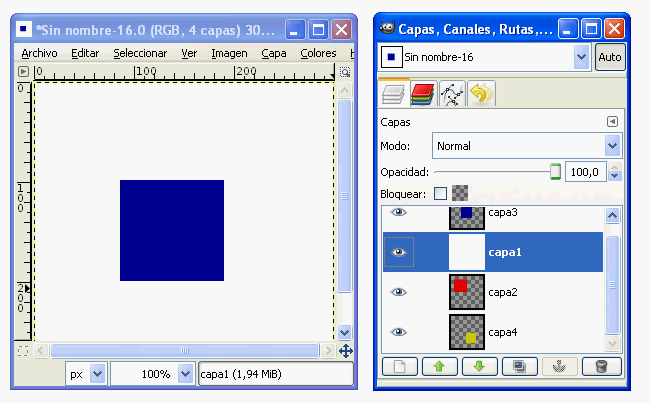The width and height of the screenshot is (650, 403).
Task: Lower the selected layer with the green down arrow
Action: pos(480,367)
